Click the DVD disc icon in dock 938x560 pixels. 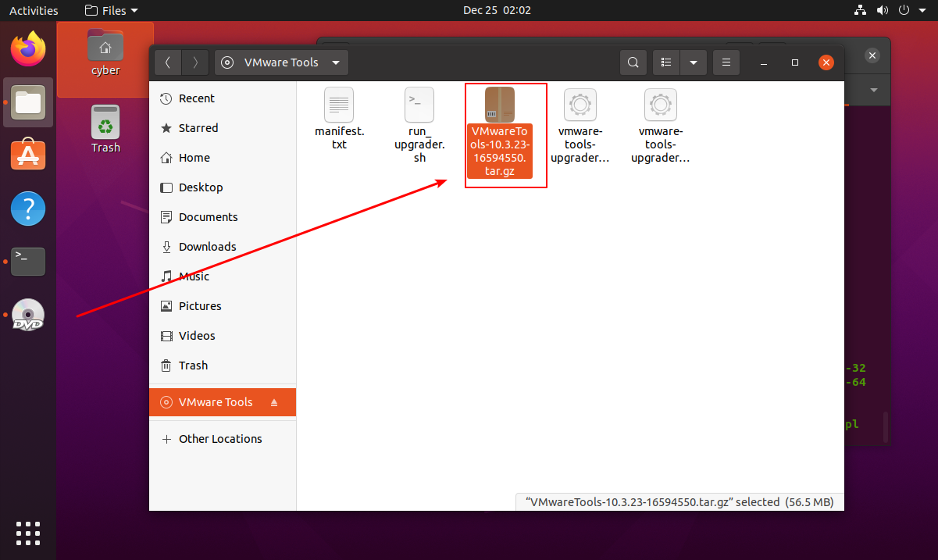tap(28, 315)
